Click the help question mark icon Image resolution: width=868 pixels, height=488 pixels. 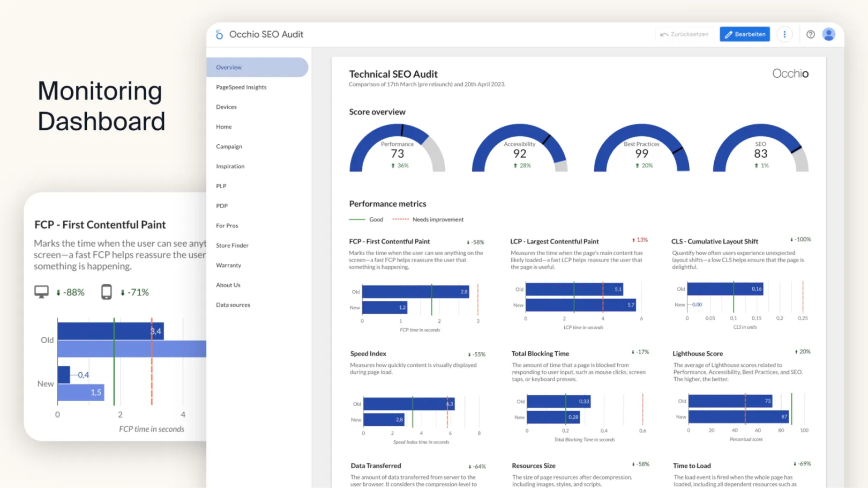tap(811, 34)
